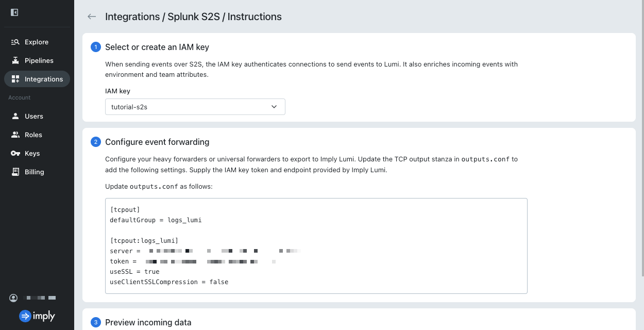Open the Users menu item
Viewport: 644px width, 330px height.
[x=37, y=116]
